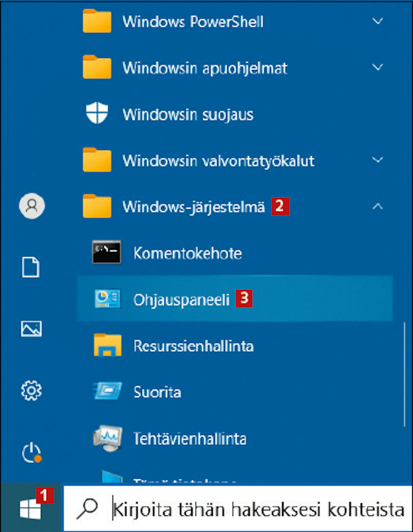The width and height of the screenshot is (413, 532).
Task: Open the Documents sidebar icon
Action: (31, 267)
